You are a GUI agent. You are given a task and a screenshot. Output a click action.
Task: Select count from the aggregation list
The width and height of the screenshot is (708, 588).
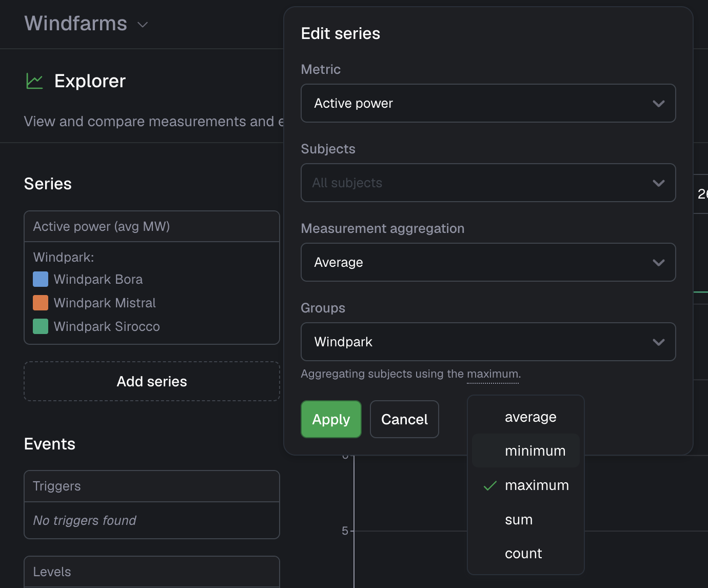point(523,553)
